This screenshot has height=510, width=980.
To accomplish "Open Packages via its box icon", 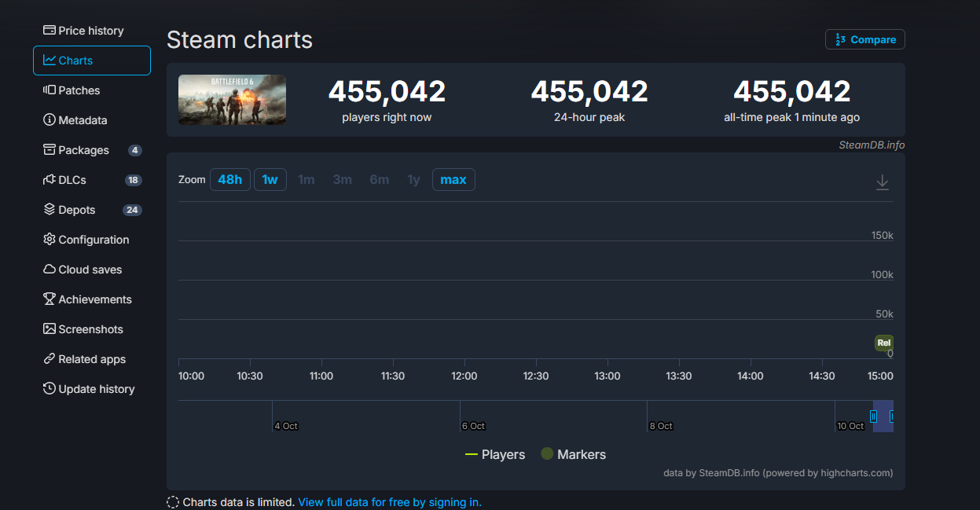I will (50, 150).
